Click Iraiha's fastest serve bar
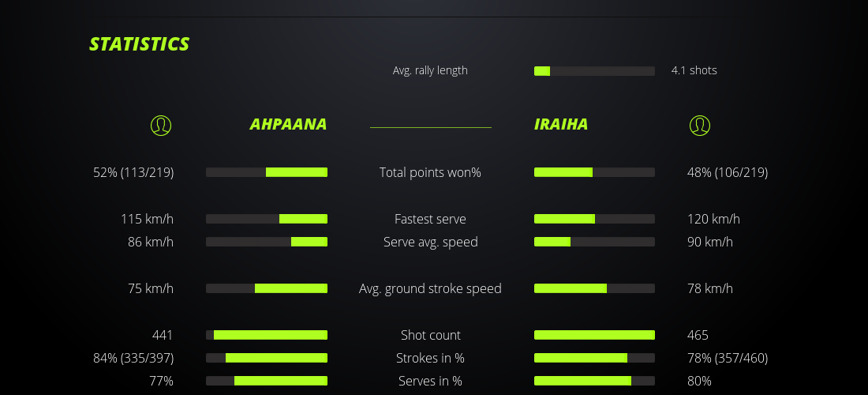 click(x=594, y=219)
